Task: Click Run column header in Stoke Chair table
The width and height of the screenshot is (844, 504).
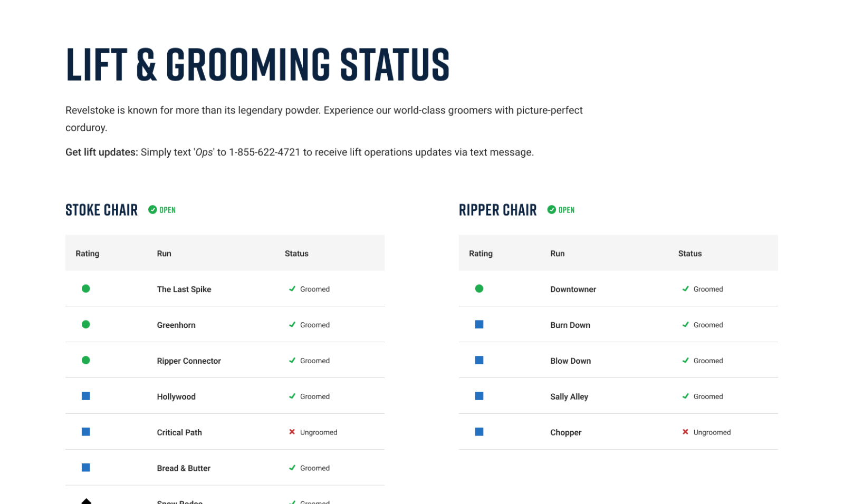Action: click(x=164, y=254)
